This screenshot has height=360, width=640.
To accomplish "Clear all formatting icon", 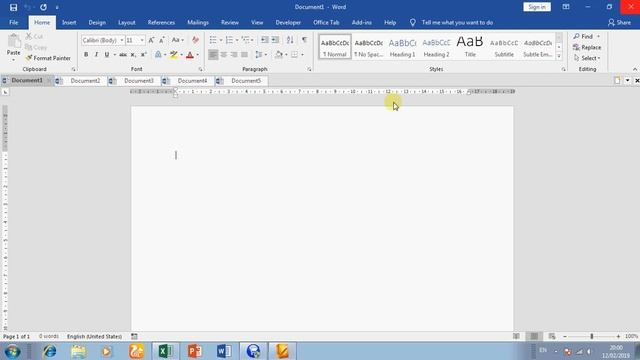I will [x=196, y=40].
